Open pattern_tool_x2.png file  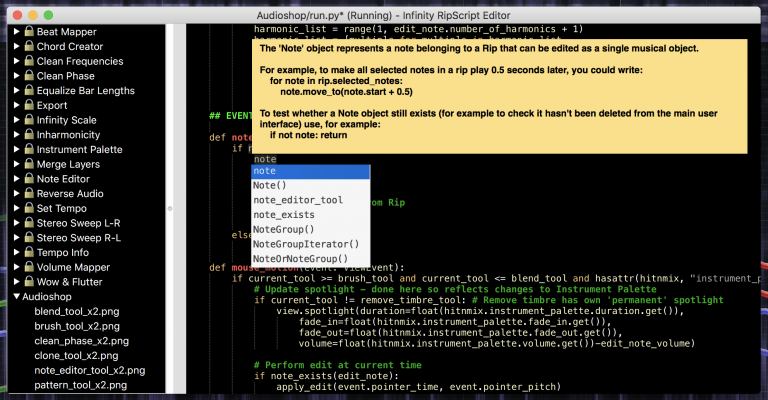pos(80,385)
